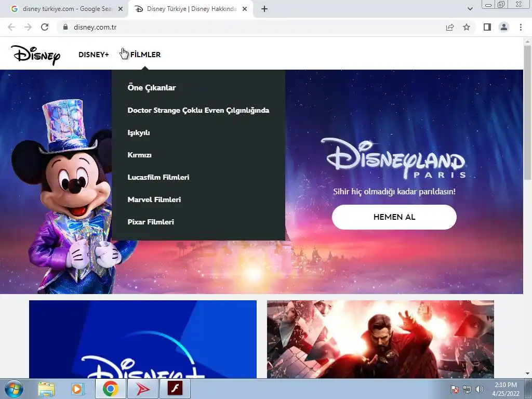Image resolution: width=532 pixels, height=399 pixels.
Task: Open the Disney+ promo thumbnail
Action: click(x=143, y=339)
